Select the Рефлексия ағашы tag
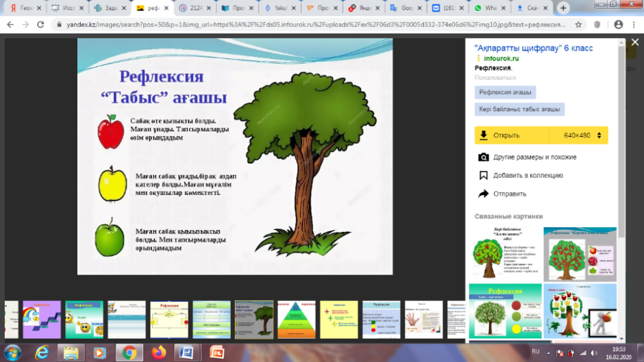This screenshot has height=362, width=644. pos(506,92)
